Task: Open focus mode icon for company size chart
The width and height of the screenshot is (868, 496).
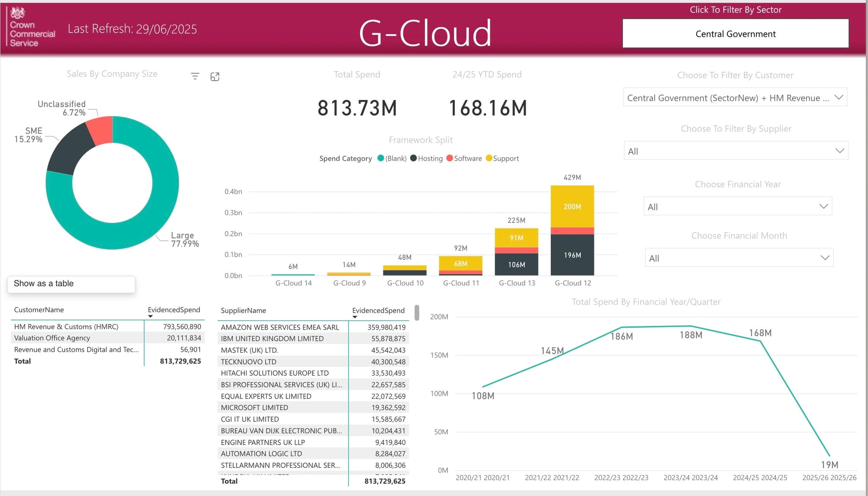Action: 215,77
